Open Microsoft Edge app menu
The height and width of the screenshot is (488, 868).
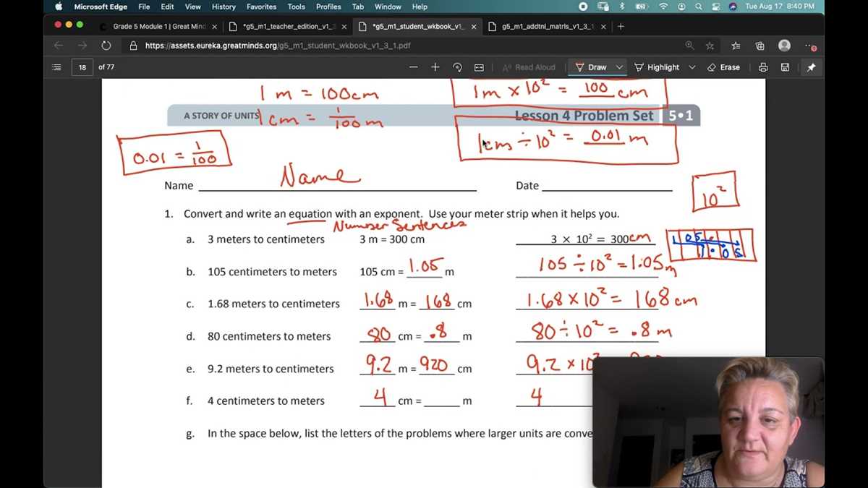100,7
